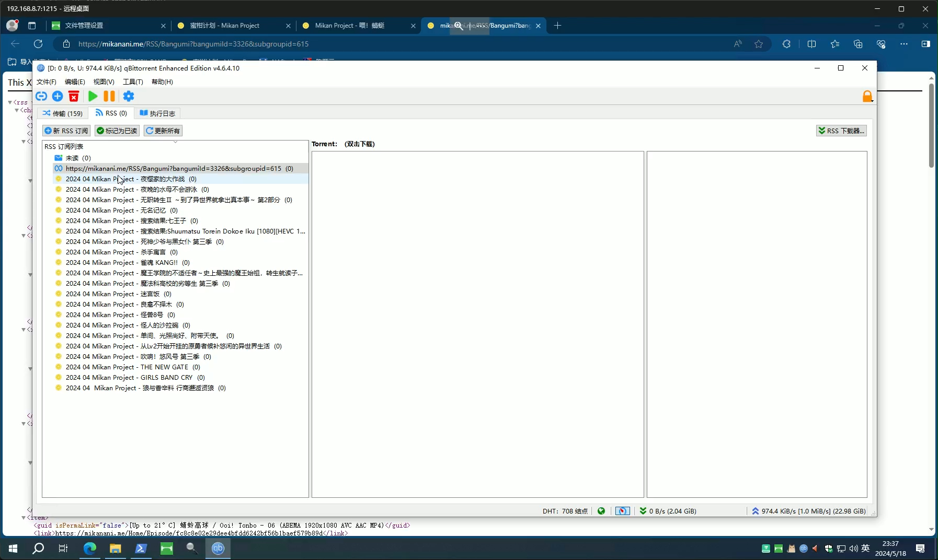Viewport: 938px width, 560px height.
Task: Collapse the last item node in XML
Action: pos(24,518)
